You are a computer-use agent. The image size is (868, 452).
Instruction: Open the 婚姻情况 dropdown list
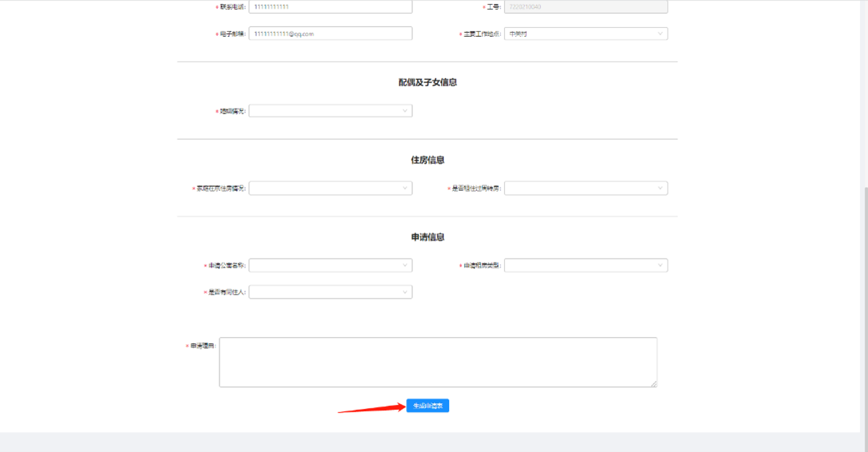point(327,111)
